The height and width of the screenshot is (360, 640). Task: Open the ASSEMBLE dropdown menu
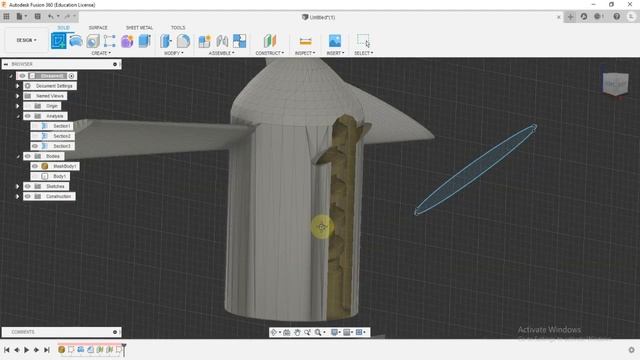click(221, 53)
